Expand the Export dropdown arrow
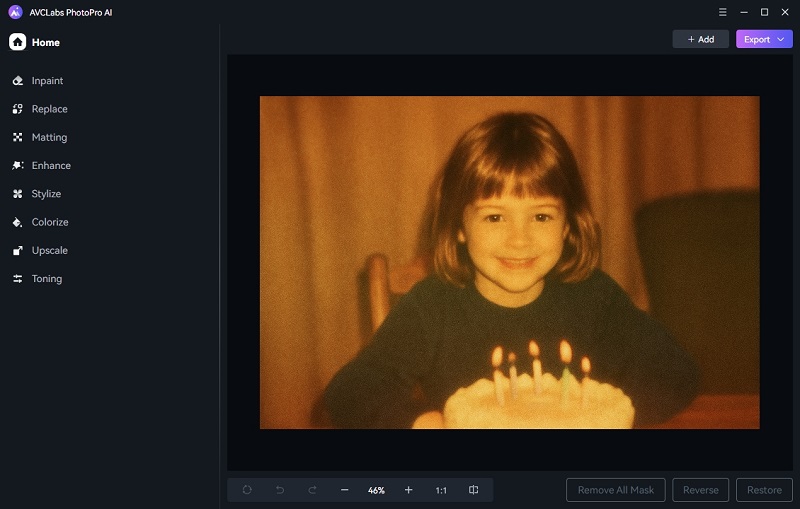The width and height of the screenshot is (800, 509). click(781, 39)
